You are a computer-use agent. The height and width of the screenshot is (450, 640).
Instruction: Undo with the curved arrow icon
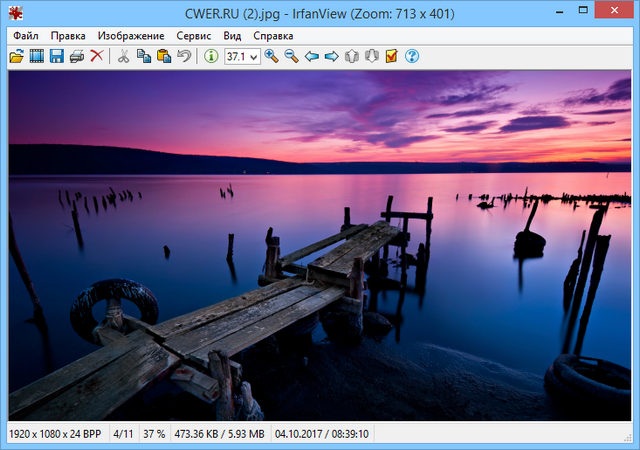[x=184, y=56]
